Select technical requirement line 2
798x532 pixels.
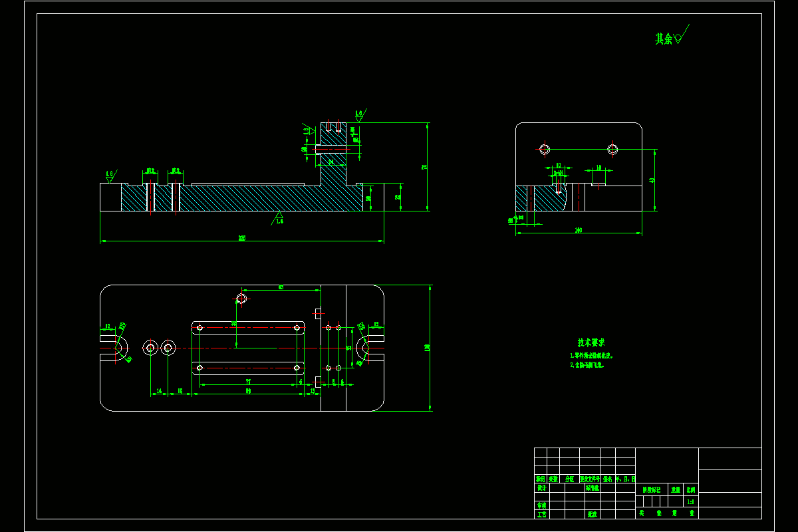(x=587, y=365)
